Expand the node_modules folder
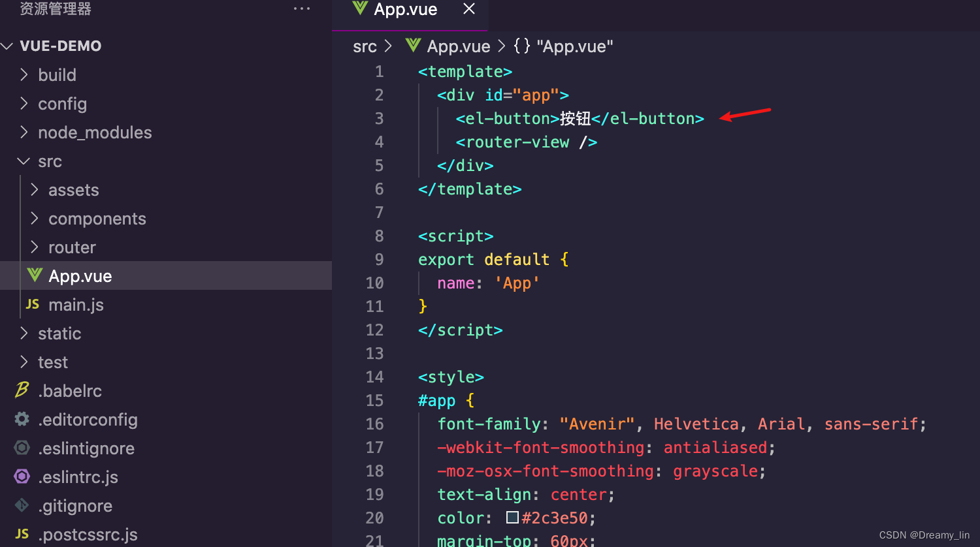 click(24, 132)
